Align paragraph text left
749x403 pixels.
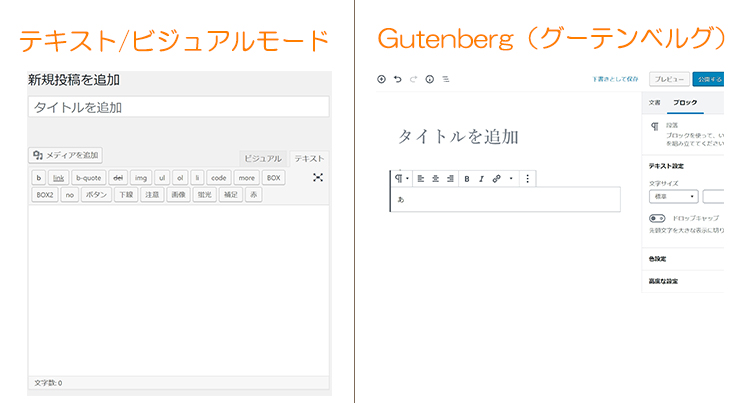point(421,179)
